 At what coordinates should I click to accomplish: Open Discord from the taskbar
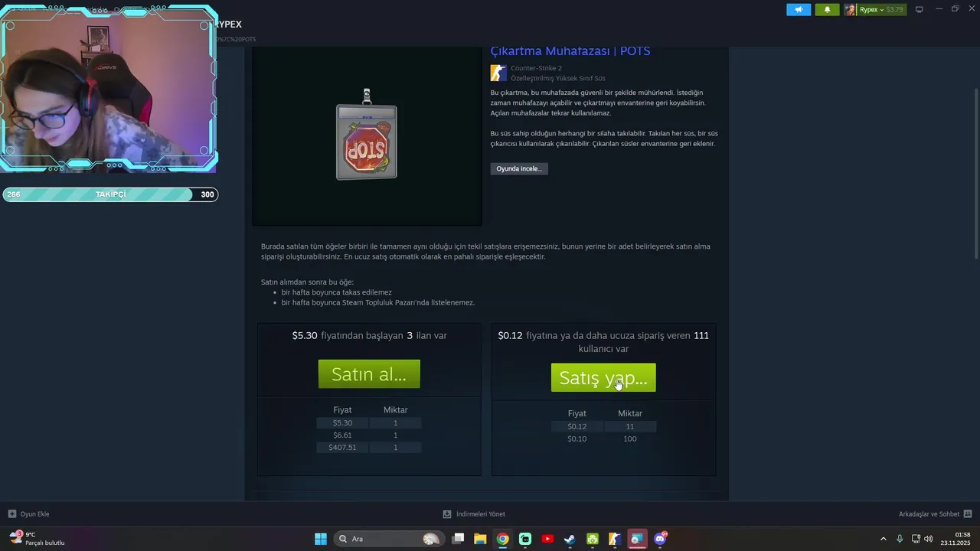661,539
